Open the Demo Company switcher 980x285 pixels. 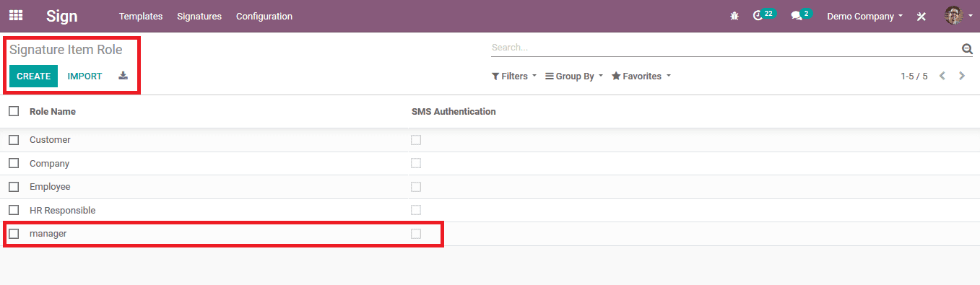tap(864, 16)
